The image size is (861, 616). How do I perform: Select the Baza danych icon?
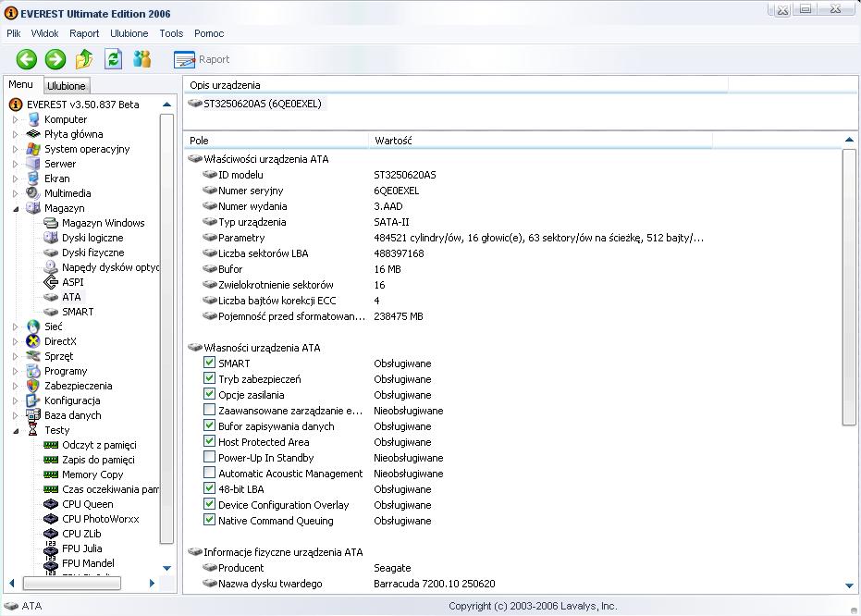pos(33,415)
